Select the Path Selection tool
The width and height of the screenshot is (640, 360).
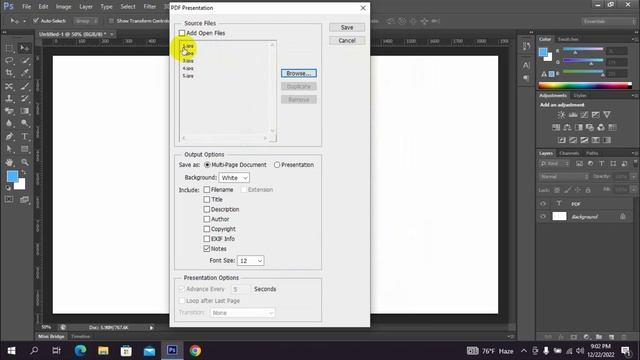(9, 149)
